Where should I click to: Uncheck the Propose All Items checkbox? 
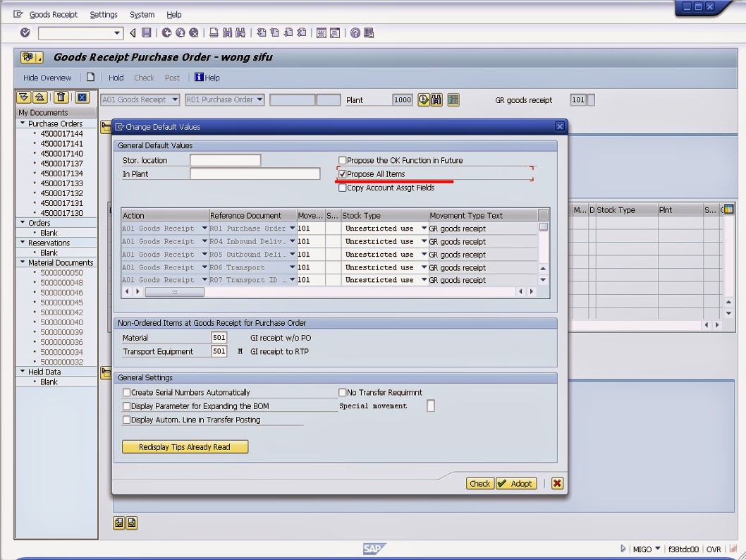pyautogui.click(x=342, y=174)
